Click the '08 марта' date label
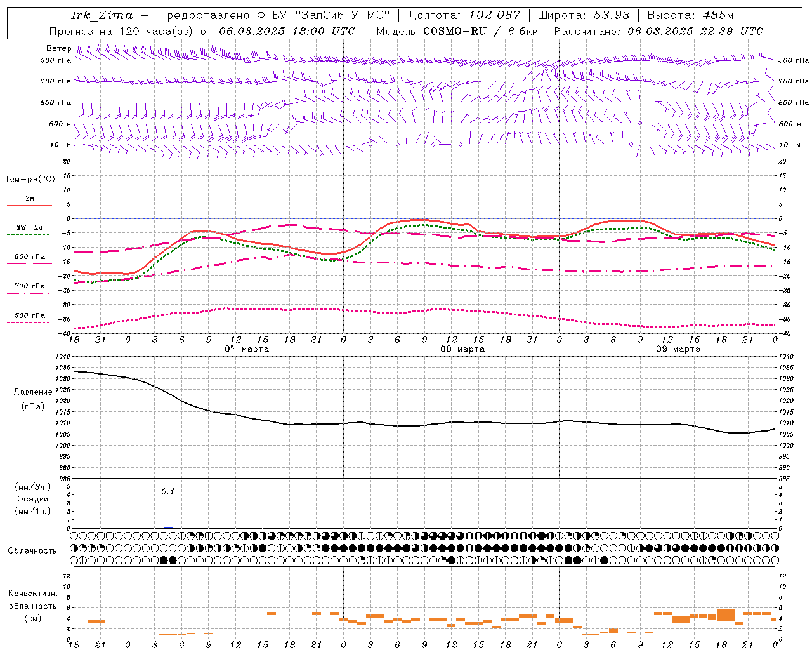Screen dimensions: 812x650 [462, 349]
